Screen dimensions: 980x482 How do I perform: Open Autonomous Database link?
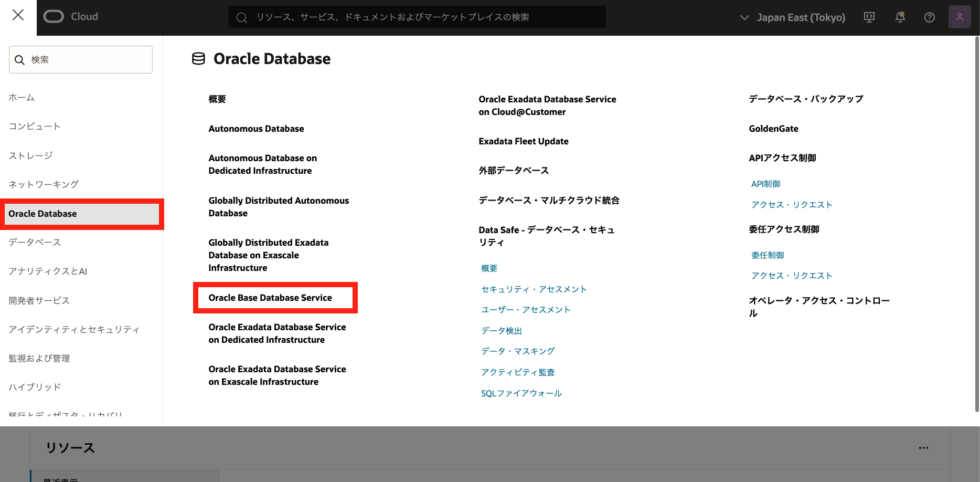click(x=256, y=129)
